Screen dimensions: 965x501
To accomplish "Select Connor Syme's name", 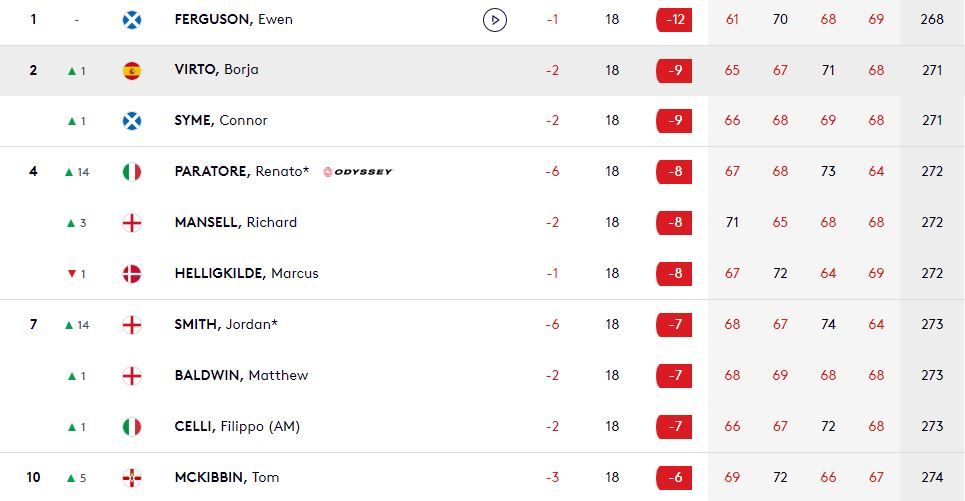I will coord(220,121).
